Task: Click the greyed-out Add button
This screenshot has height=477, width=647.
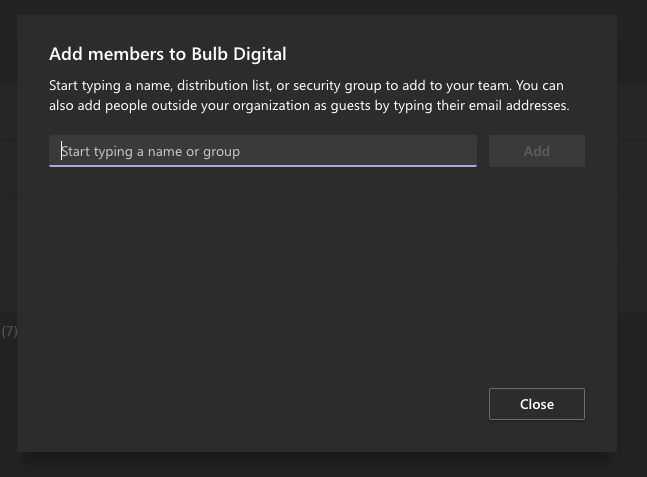Action: pyautogui.click(x=537, y=151)
